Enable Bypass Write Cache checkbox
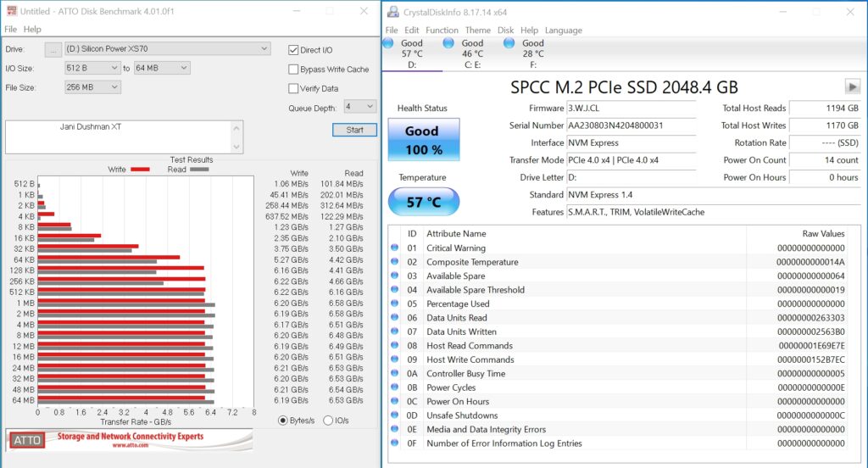Viewport: 868px width, 468px height. coord(293,70)
